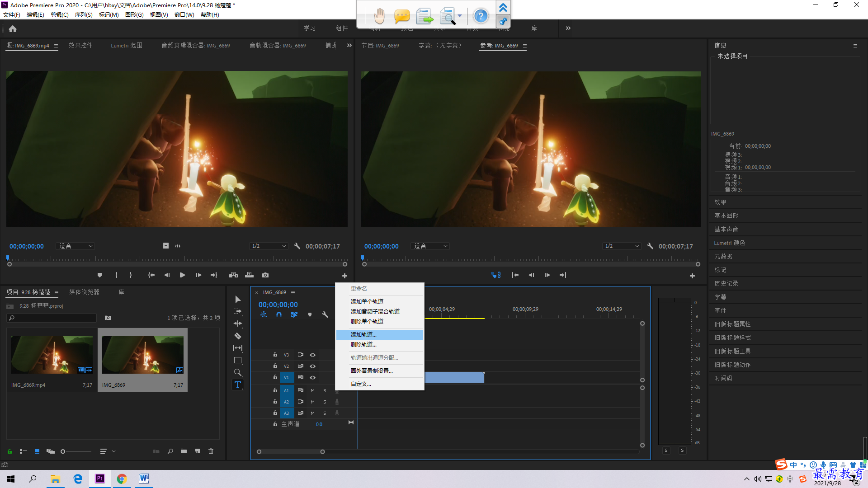Select the Zoom magnifier tool
The height and width of the screenshot is (488, 868).
point(238,372)
